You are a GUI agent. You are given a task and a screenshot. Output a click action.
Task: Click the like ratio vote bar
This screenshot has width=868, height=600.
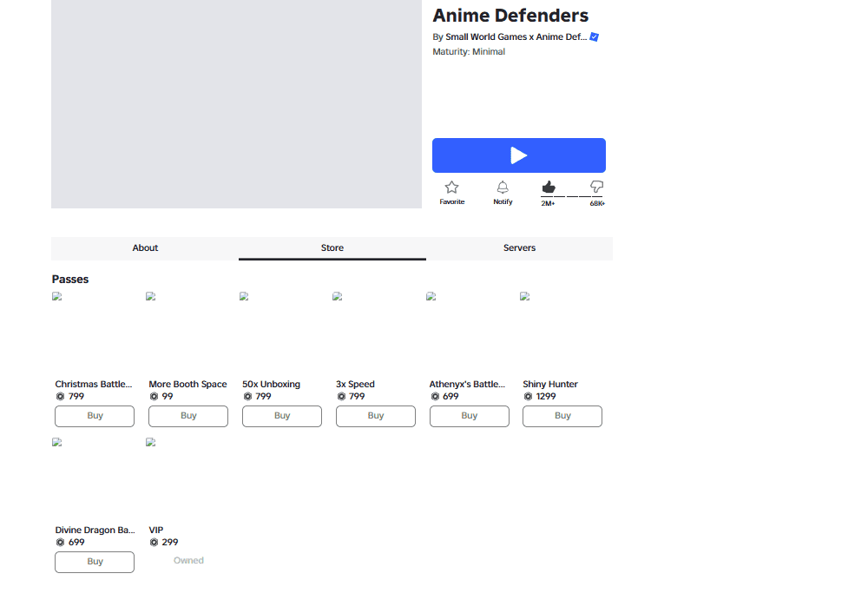pos(572,197)
